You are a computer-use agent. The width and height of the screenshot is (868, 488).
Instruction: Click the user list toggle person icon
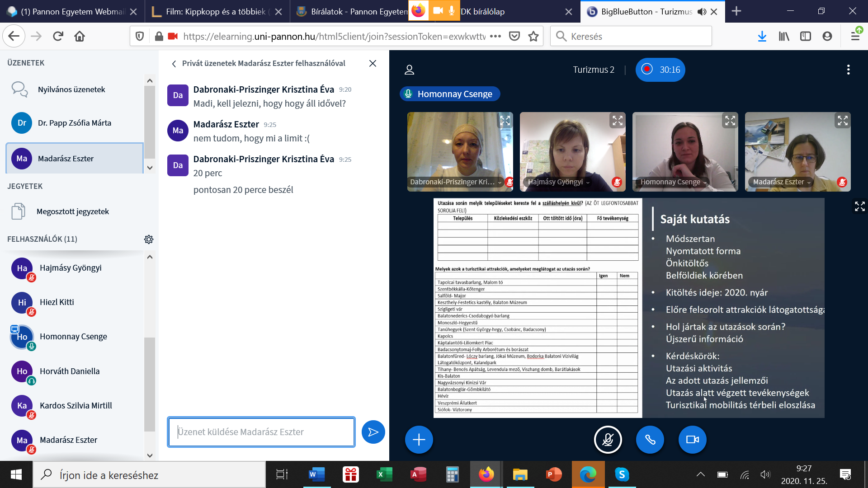[x=409, y=70]
